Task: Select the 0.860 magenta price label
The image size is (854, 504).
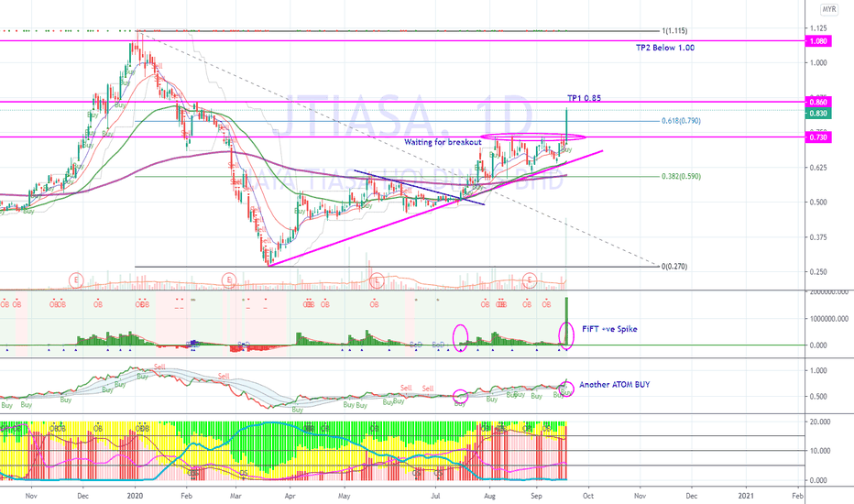Action: [818, 103]
